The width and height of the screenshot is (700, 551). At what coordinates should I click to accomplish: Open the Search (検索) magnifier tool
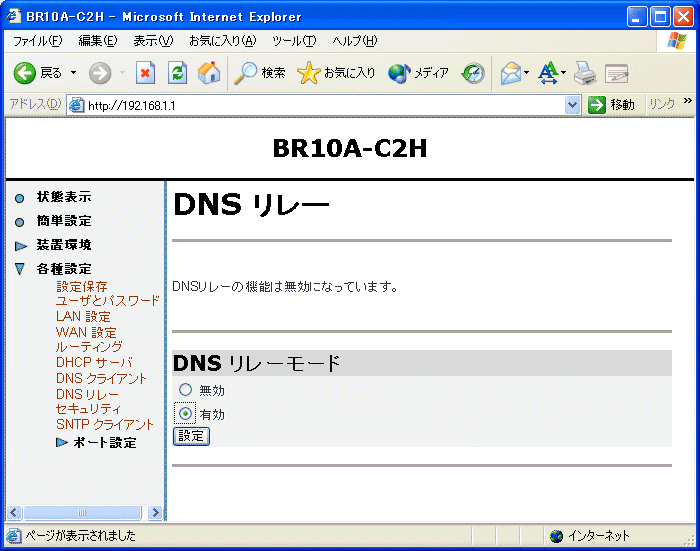click(259, 73)
